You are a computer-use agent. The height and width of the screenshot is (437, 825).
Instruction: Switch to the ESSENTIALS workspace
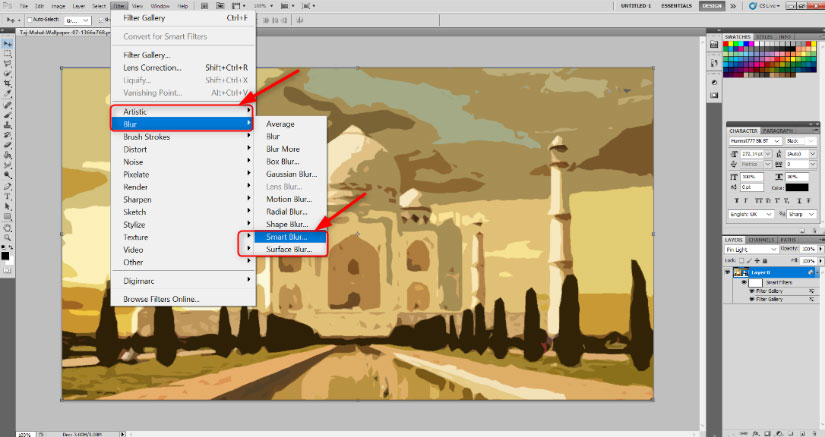coord(676,6)
